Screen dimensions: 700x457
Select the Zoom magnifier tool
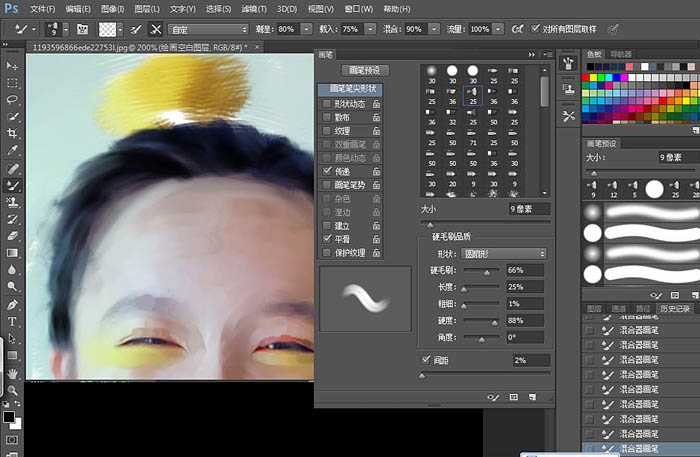pos(12,390)
